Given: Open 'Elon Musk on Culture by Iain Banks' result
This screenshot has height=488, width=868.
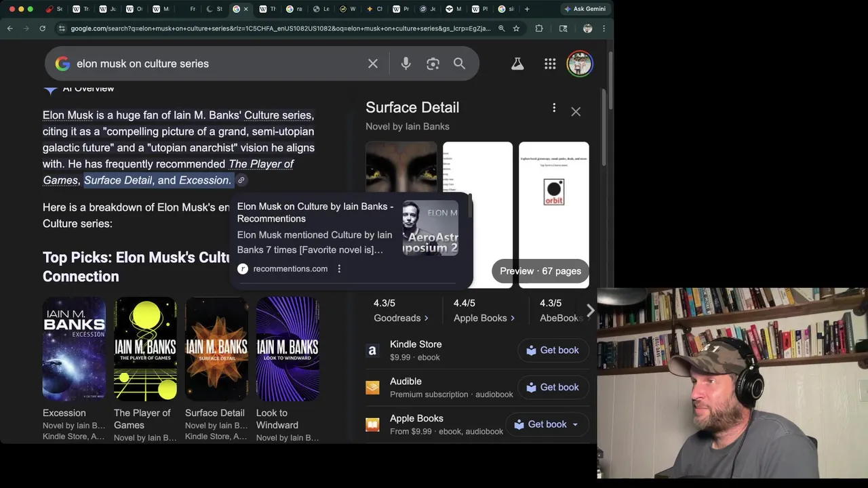Looking at the screenshot, I should click(315, 212).
